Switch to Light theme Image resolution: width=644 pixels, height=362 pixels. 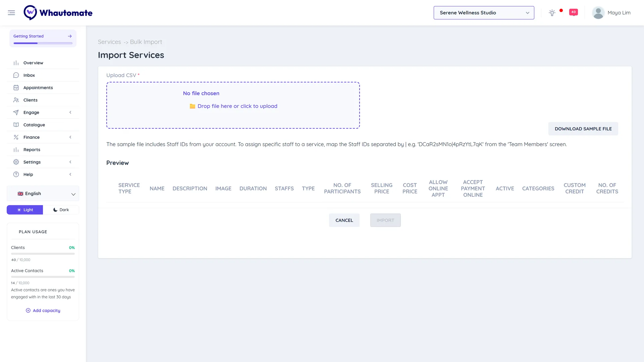[x=25, y=210]
